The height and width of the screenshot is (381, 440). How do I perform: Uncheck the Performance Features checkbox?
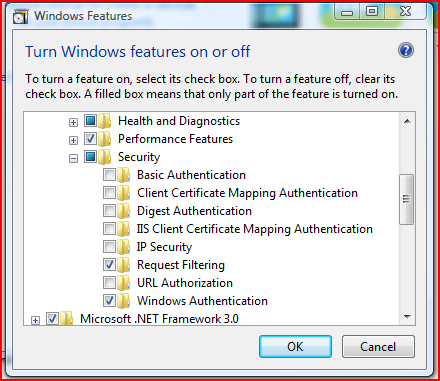tap(90, 139)
